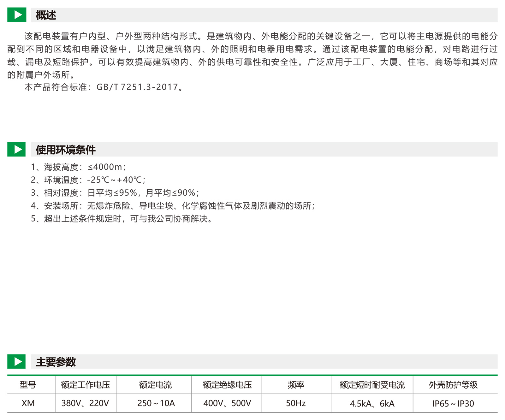Click the GB/T 7251.3-2017 standard text
The width and height of the screenshot is (505, 420).
137,87
